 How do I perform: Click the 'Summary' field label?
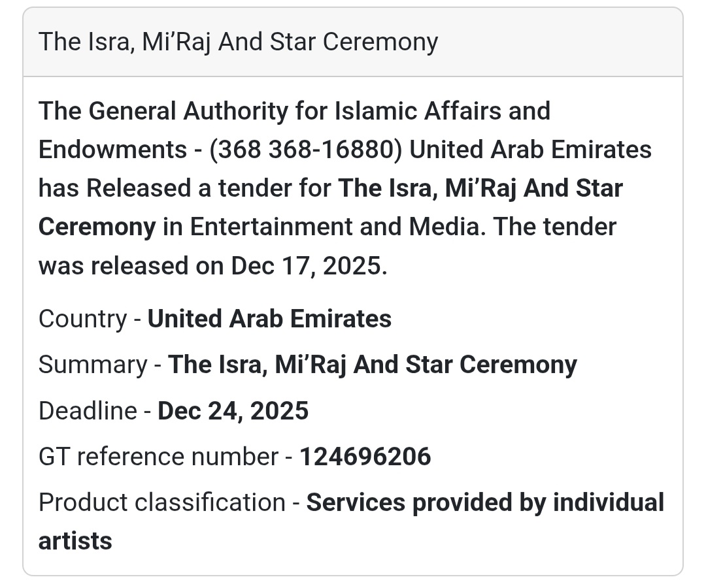coord(93,365)
